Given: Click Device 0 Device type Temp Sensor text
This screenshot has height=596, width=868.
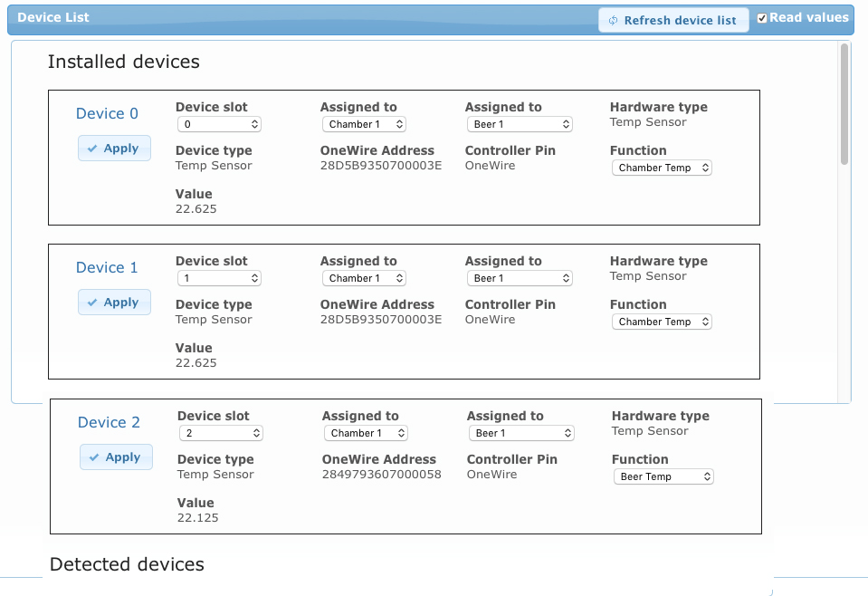Looking at the screenshot, I should pyautogui.click(x=214, y=166).
